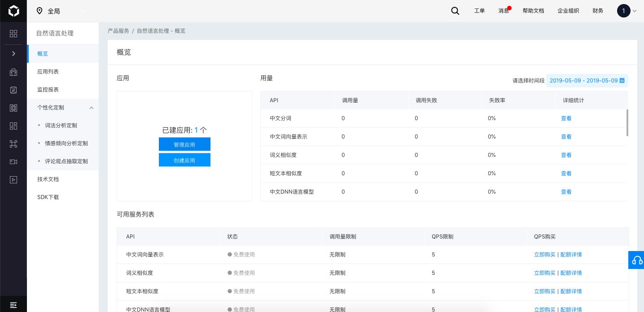The width and height of the screenshot is (644, 312).
Task: Open search with the magnifier icon
Action: (x=455, y=11)
